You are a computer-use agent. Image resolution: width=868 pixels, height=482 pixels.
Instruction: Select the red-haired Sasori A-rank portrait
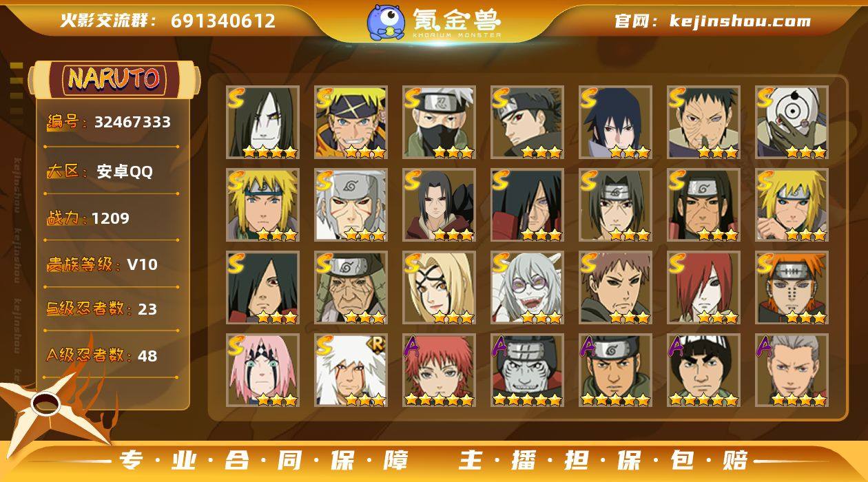440,370
